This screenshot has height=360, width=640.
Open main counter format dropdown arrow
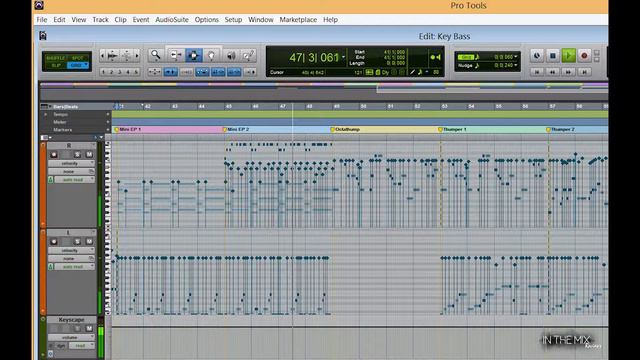click(343, 58)
